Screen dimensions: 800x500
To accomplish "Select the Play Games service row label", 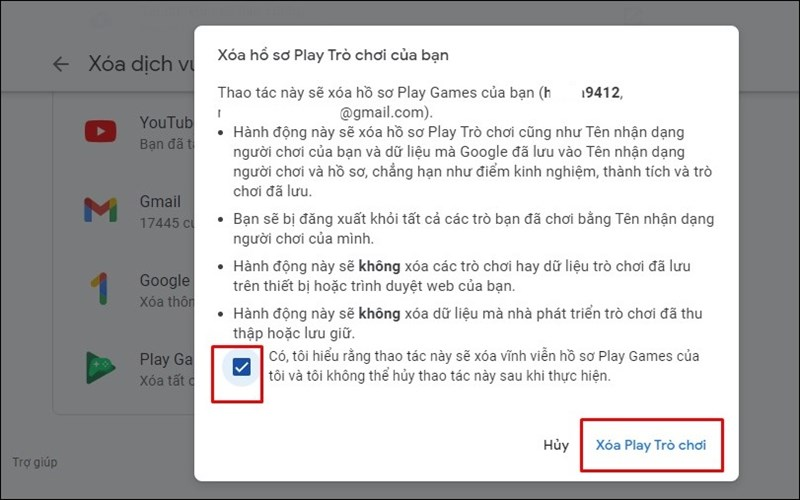I will (x=166, y=359).
